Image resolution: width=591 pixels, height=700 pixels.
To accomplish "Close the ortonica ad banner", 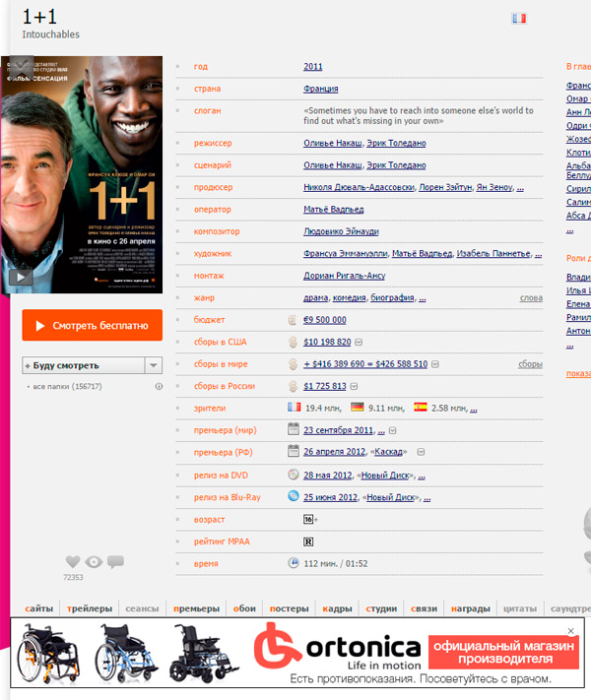I will [570, 631].
